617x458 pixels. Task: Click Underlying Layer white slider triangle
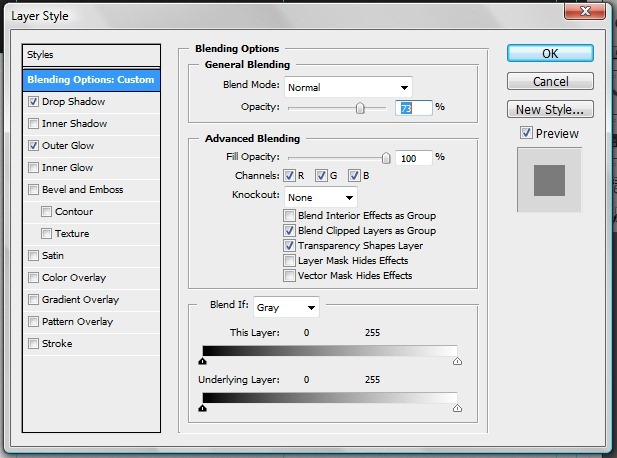point(457,408)
